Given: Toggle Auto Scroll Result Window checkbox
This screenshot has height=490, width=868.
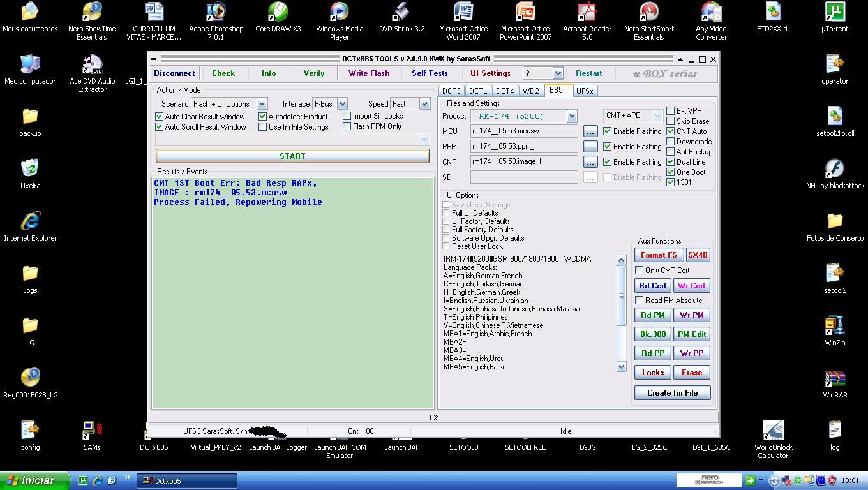Looking at the screenshot, I should pyautogui.click(x=159, y=127).
